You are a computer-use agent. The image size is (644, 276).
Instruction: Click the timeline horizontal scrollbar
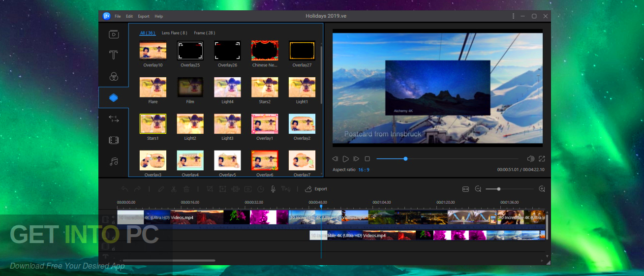[x=169, y=260]
